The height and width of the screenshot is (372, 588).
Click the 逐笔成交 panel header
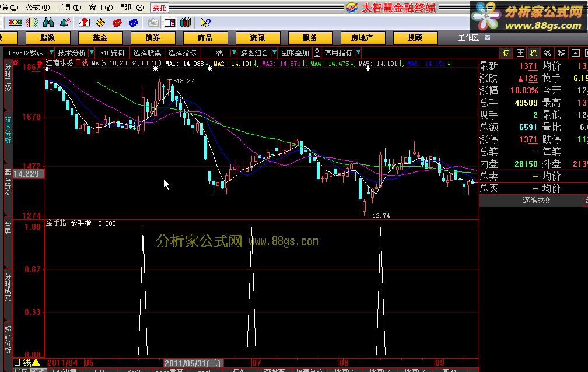[x=537, y=201]
